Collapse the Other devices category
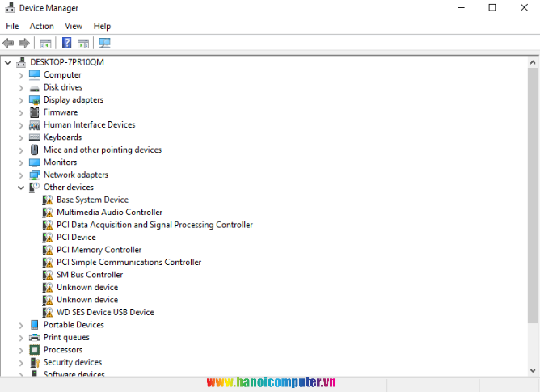Screen dimensions: 540x392 coord(21,188)
